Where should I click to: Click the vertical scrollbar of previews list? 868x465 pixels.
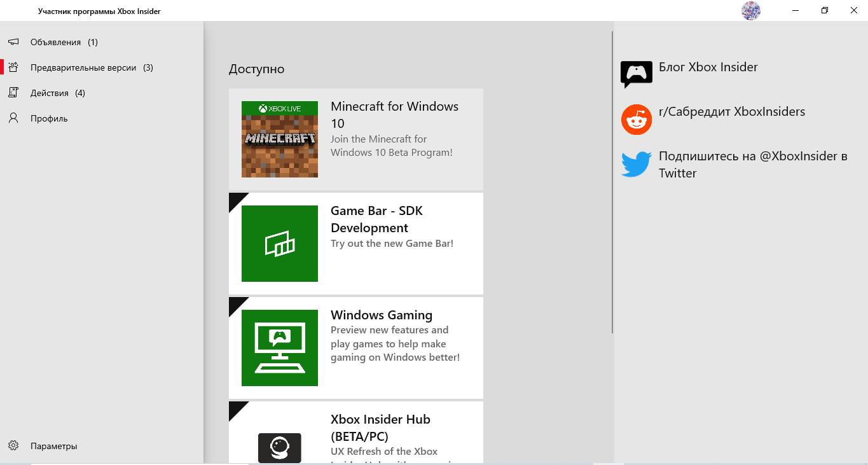click(x=612, y=183)
